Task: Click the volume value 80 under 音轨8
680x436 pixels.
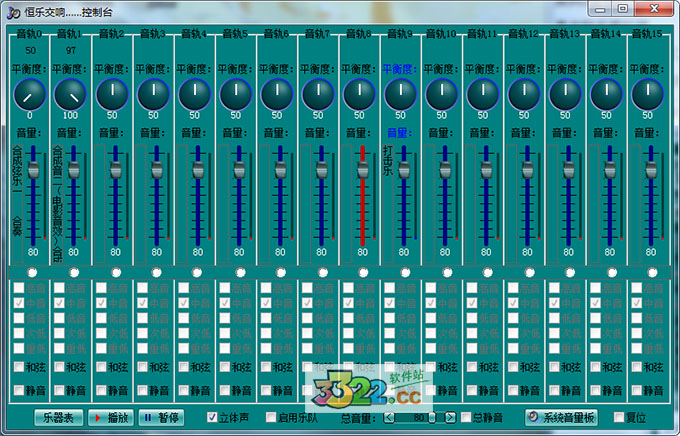Action: tap(363, 252)
